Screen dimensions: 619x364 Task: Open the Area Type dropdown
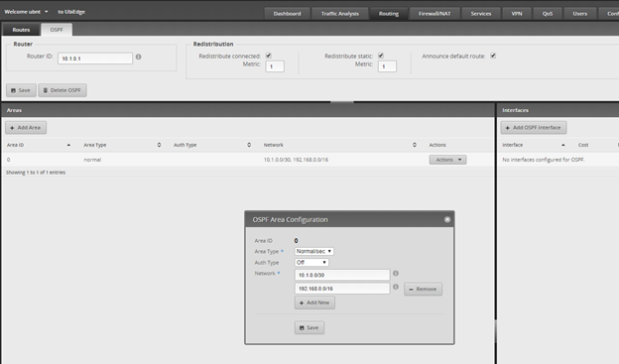click(x=313, y=251)
